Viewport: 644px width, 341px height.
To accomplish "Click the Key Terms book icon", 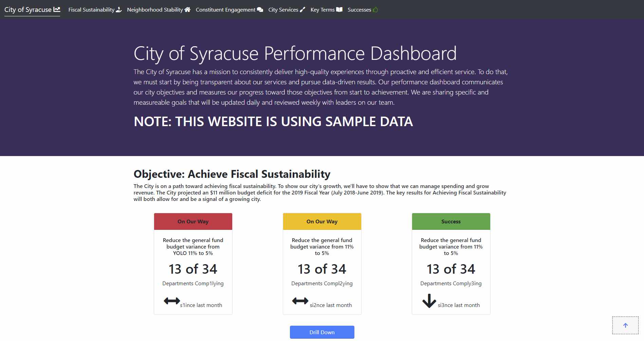I will (339, 10).
